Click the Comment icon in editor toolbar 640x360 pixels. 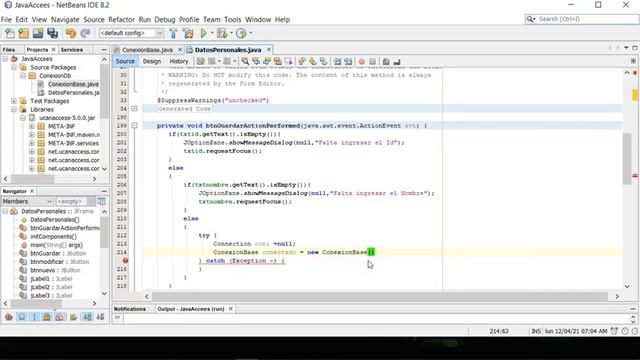(x=386, y=61)
